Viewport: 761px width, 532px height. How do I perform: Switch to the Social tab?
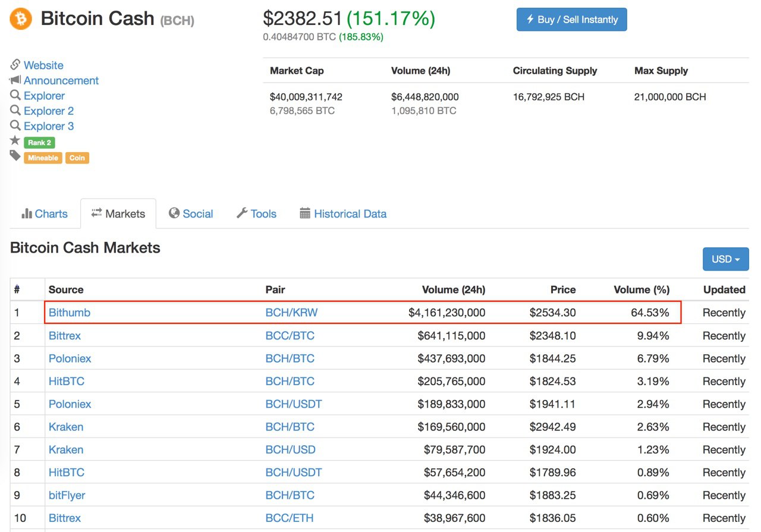pyautogui.click(x=191, y=214)
